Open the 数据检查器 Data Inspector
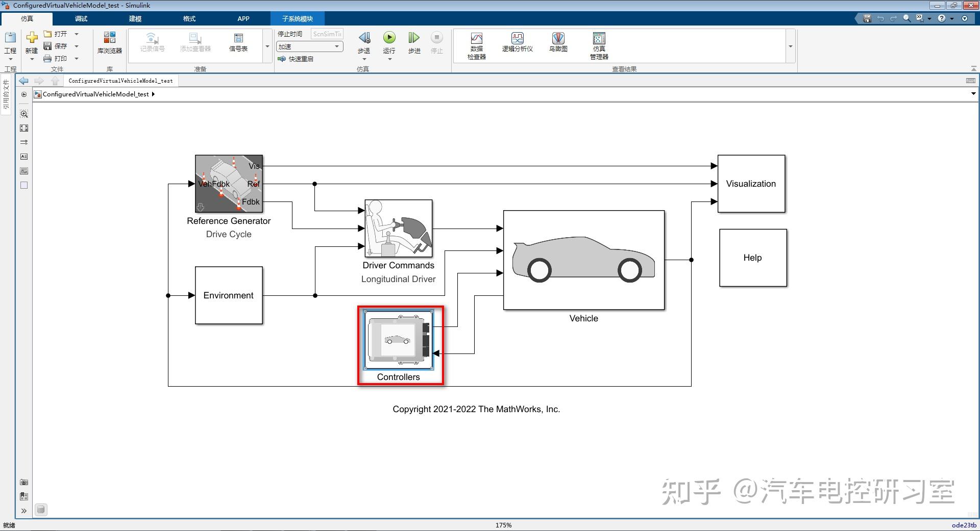 click(476, 43)
